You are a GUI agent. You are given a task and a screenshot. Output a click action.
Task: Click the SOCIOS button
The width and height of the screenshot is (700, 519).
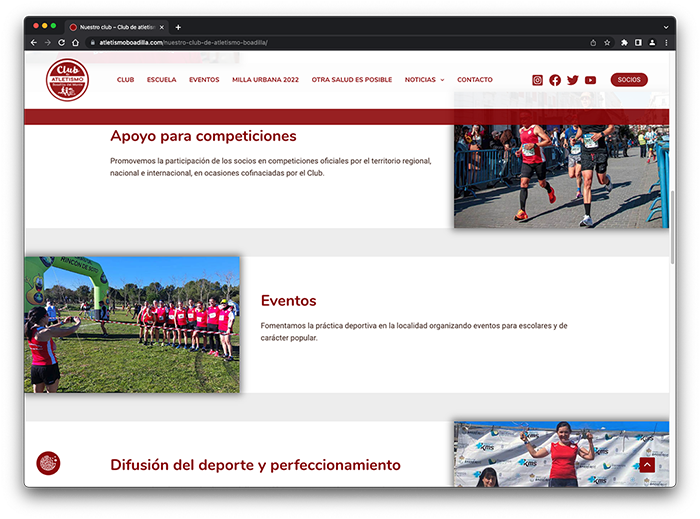click(629, 79)
